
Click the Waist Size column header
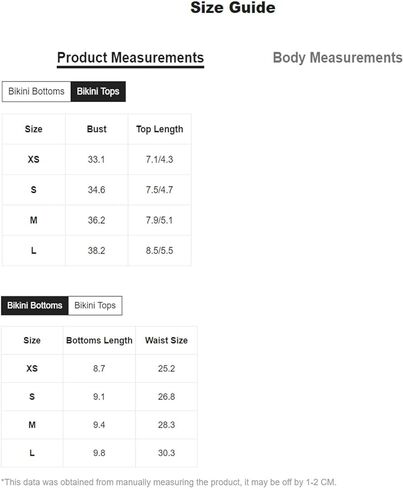[x=166, y=340]
